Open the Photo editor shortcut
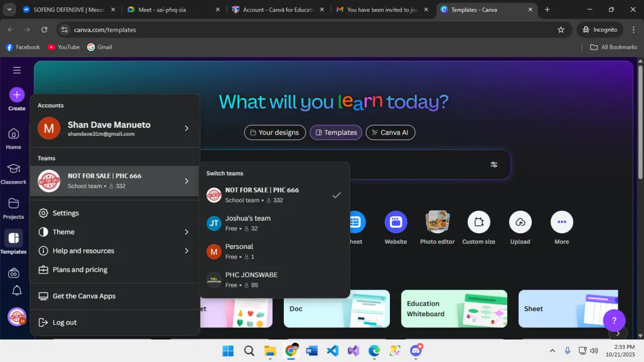This screenshot has height=362, width=644. pos(437,228)
